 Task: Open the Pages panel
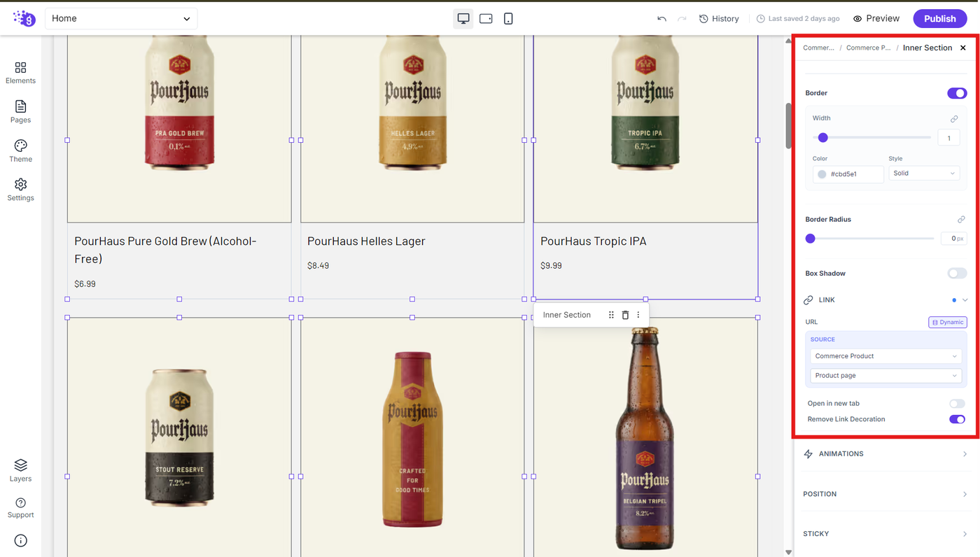click(20, 111)
